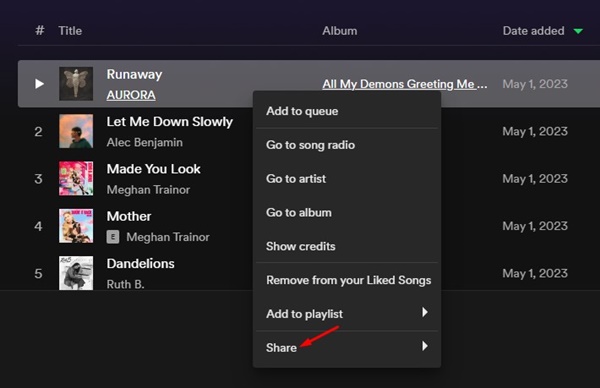Image resolution: width=600 pixels, height=388 pixels.
Task: Open Show credits
Action: (347, 246)
